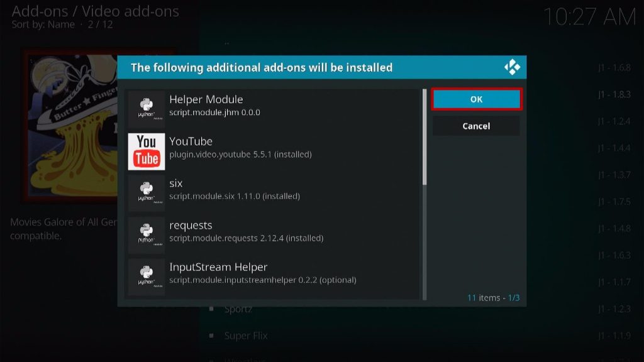Click the Kodi logo in dialog header
This screenshot has height=362, width=644.
tap(512, 67)
